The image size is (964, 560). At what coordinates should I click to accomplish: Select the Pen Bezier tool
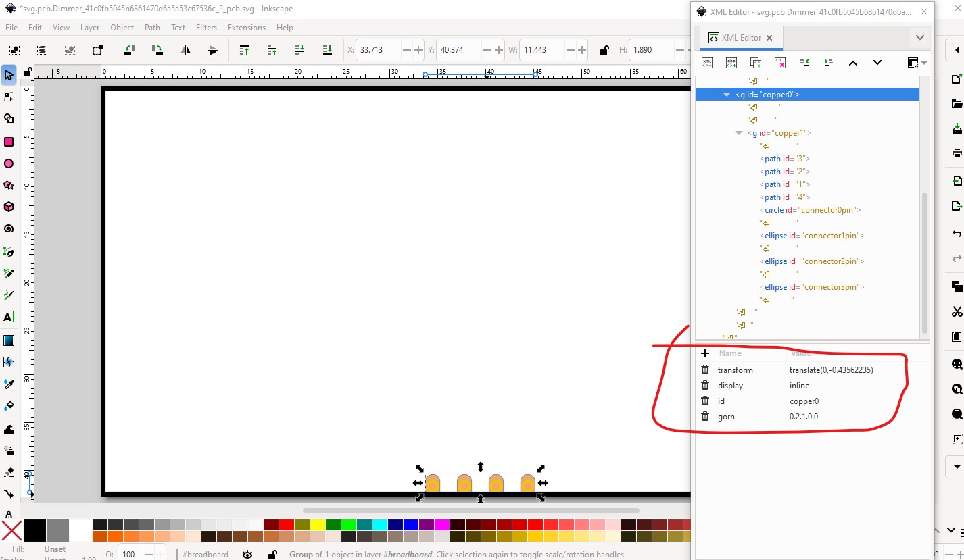(x=9, y=252)
